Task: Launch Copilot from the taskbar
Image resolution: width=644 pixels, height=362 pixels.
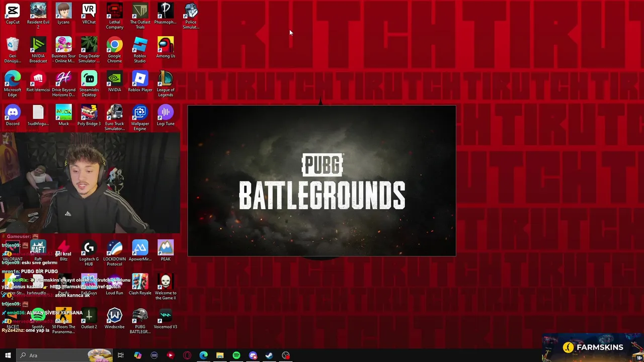Action: (x=137, y=355)
